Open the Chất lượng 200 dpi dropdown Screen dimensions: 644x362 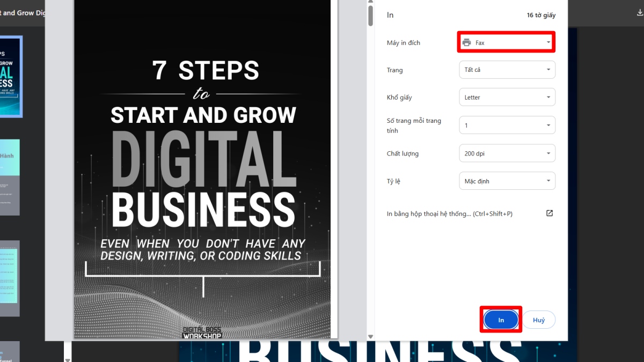(x=507, y=153)
